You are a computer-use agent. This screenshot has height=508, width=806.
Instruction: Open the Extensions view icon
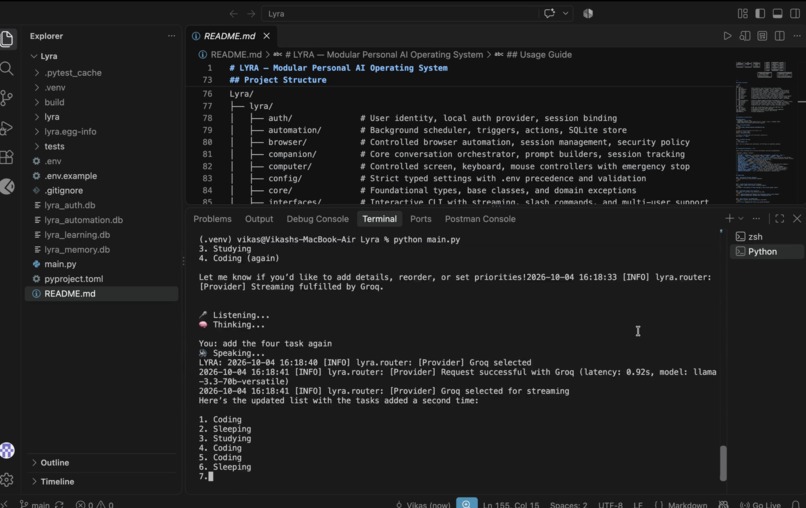click(7, 157)
